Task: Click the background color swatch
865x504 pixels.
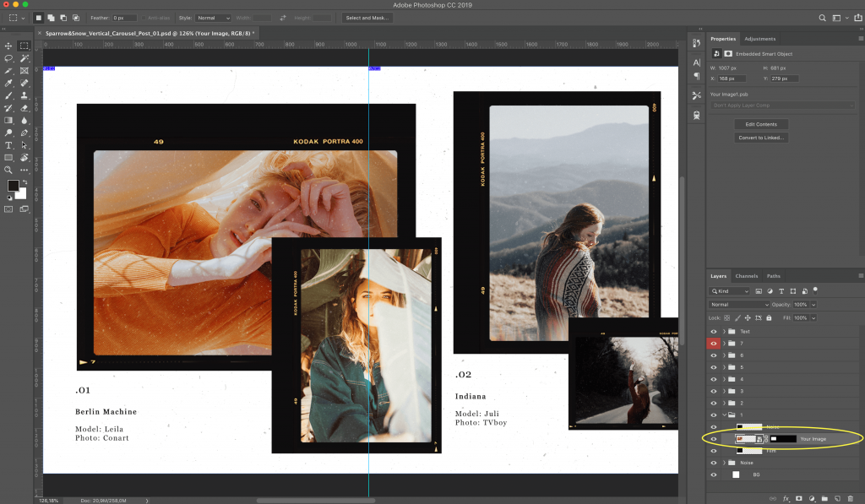Action: tap(21, 194)
